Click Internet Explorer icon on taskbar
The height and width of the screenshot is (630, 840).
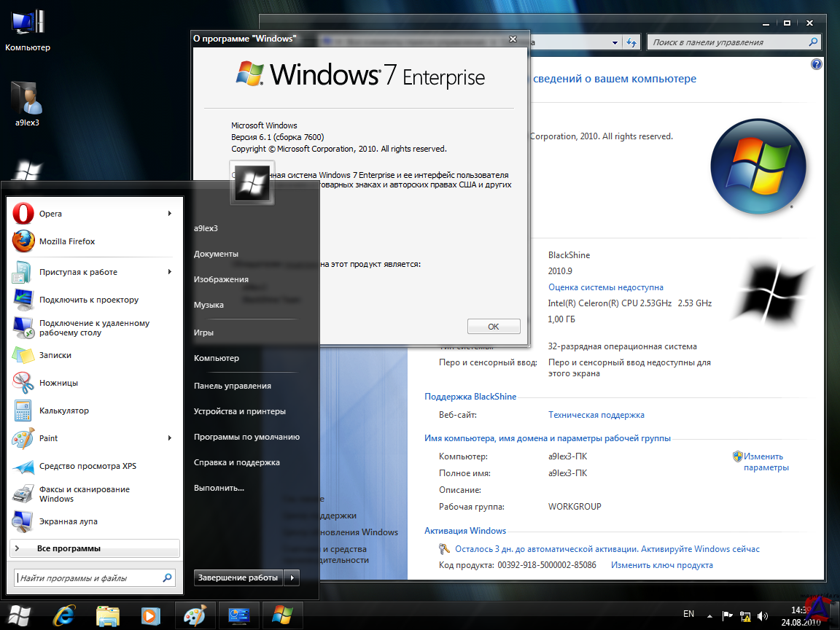(64, 615)
